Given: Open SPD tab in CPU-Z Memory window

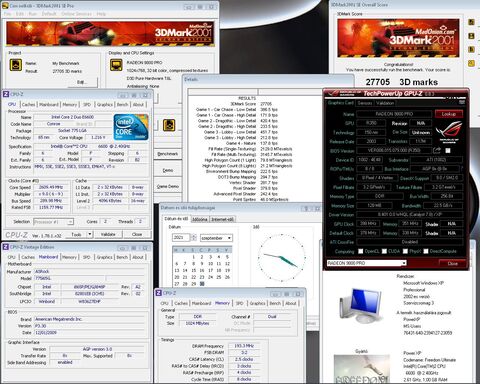Looking at the screenshot, I should pos(239,303).
